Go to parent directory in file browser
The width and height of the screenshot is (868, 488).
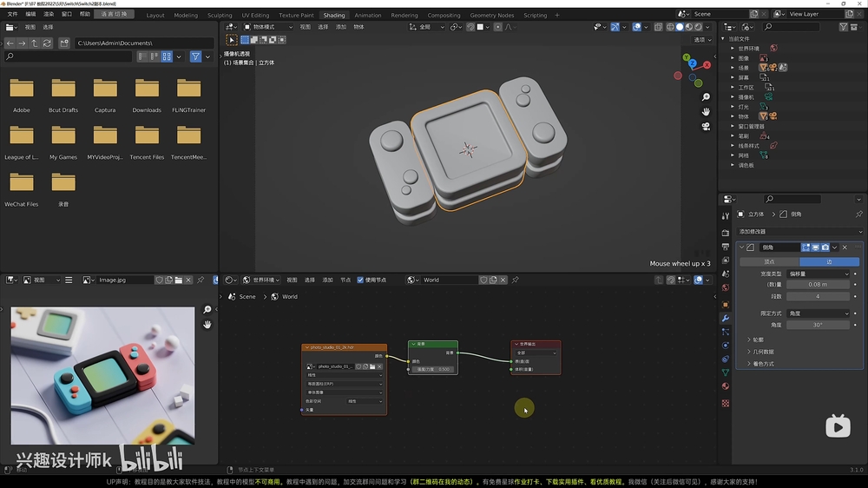point(35,43)
